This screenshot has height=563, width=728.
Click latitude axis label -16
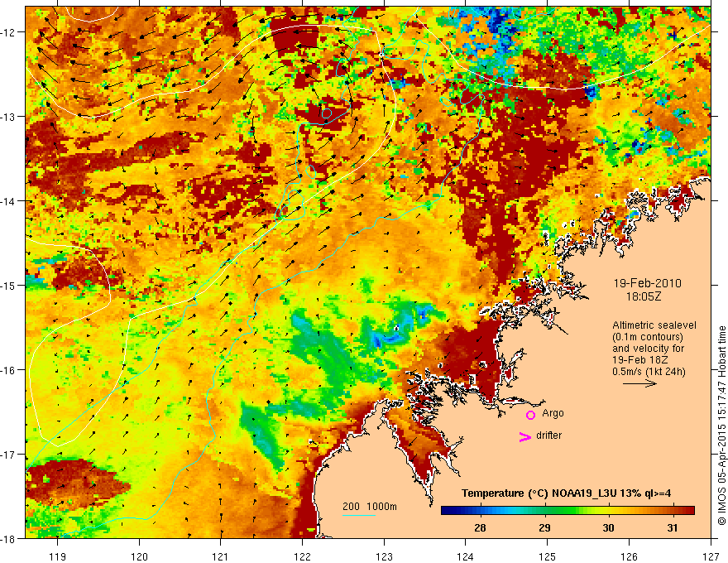[8, 370]
